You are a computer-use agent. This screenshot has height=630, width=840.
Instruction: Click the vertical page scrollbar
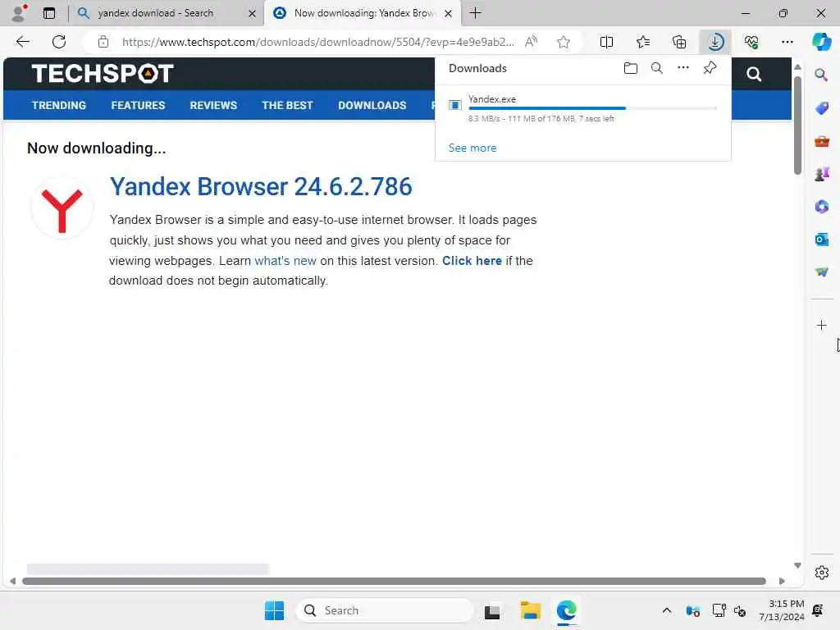coord(797,126)
